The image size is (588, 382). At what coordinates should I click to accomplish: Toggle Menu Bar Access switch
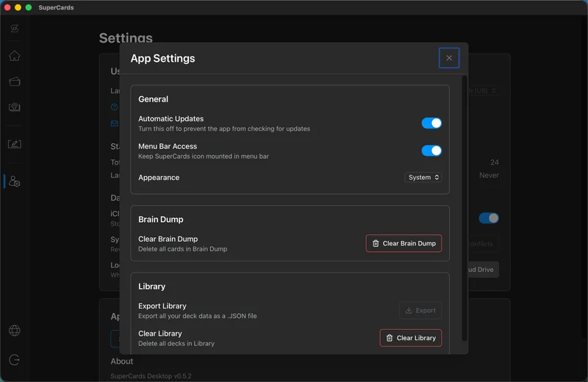pyautogui.click(x=431, y=151)
